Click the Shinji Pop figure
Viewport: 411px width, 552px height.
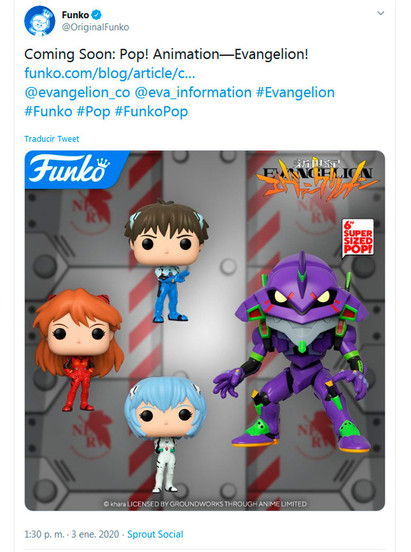click(167, 261)
